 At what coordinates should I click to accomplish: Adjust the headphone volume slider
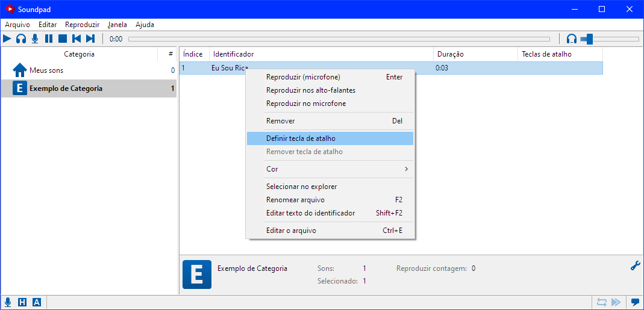pyautogui.click(x=590, y=39)
